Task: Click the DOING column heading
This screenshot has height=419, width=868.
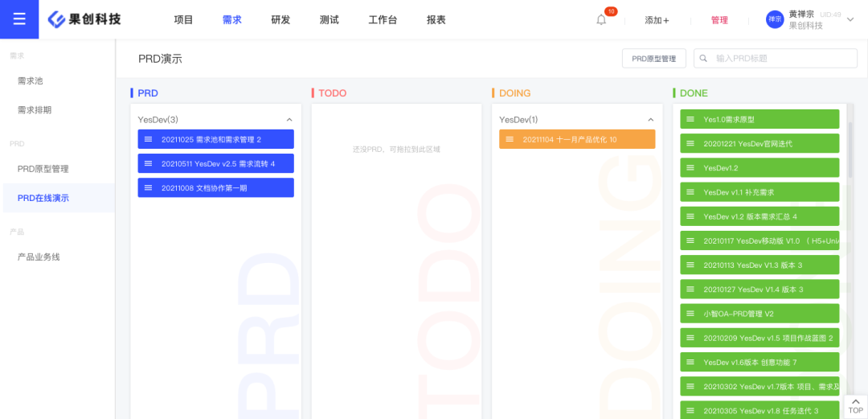Action: click(x=515, y=93)
